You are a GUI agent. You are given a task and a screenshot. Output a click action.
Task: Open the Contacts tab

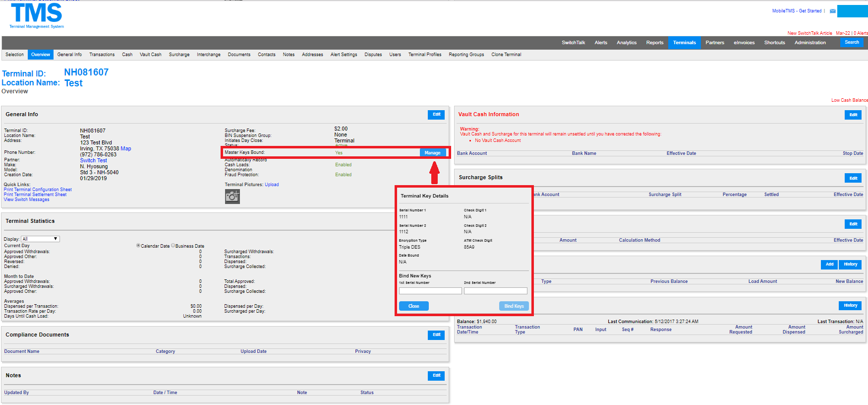tap(267, 55)
